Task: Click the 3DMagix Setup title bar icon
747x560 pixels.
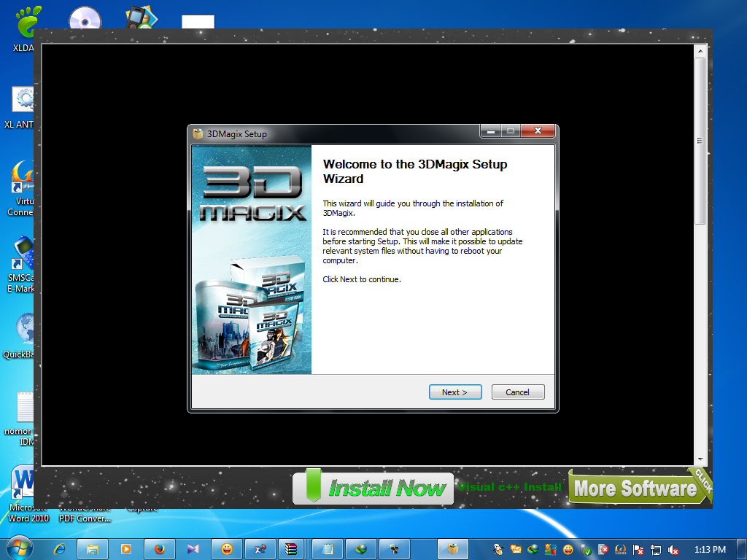Action: click(x=198, y=134)
